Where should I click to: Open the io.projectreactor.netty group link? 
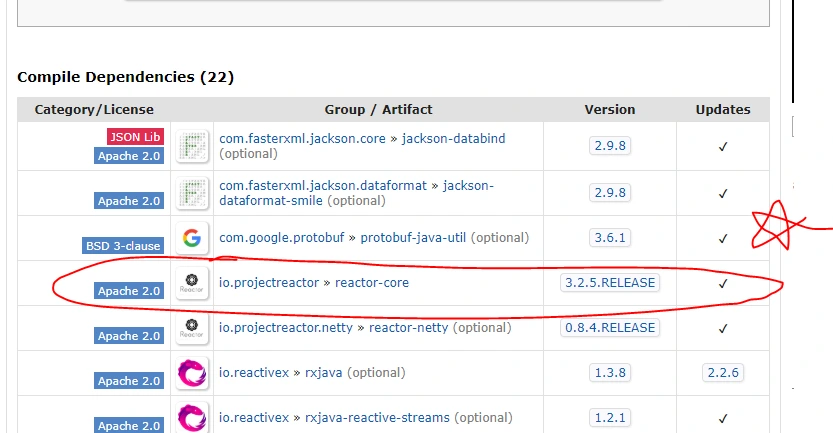pos(286,328)
